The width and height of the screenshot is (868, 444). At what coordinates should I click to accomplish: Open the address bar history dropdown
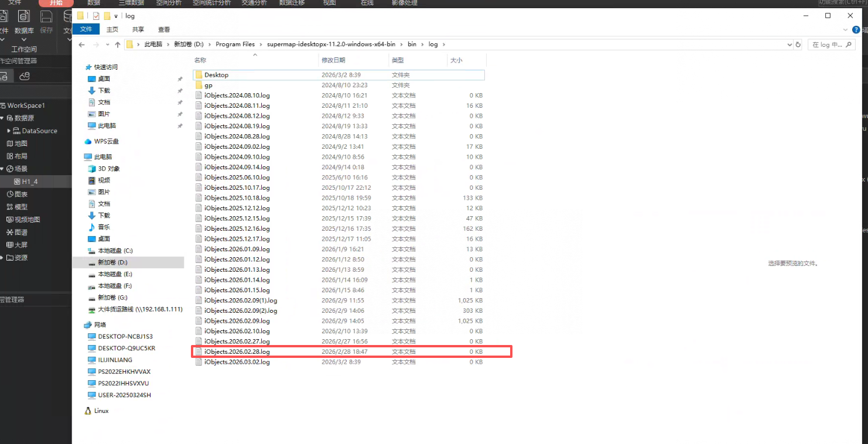point(788,45)
